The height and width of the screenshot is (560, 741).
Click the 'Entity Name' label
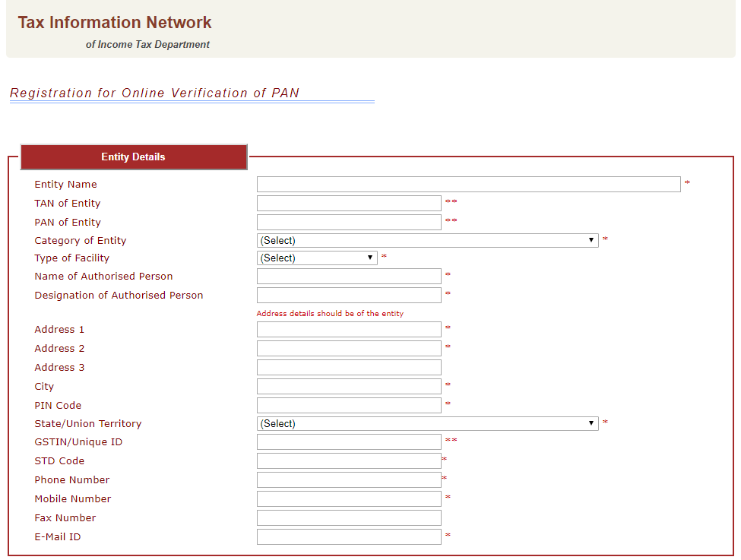(65, 185)
